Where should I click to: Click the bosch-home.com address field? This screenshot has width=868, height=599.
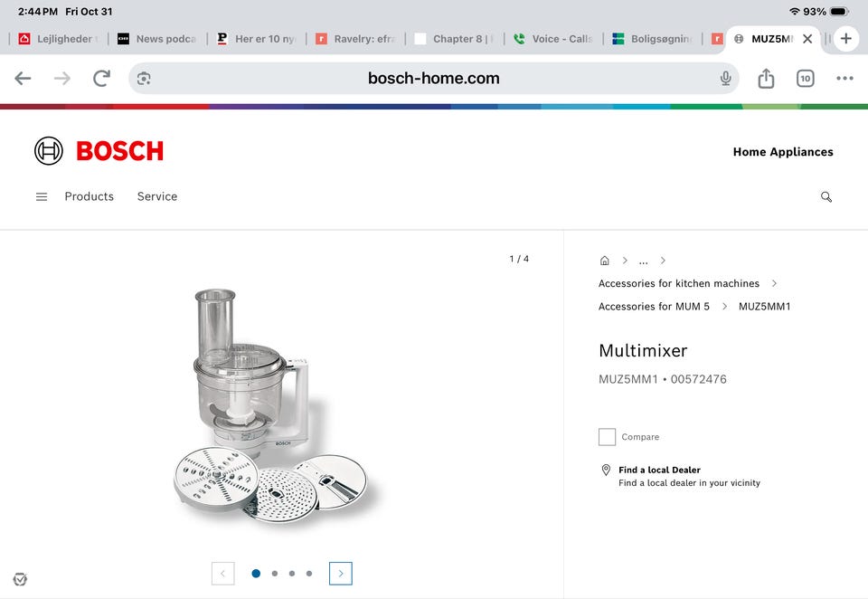point(433,78)
